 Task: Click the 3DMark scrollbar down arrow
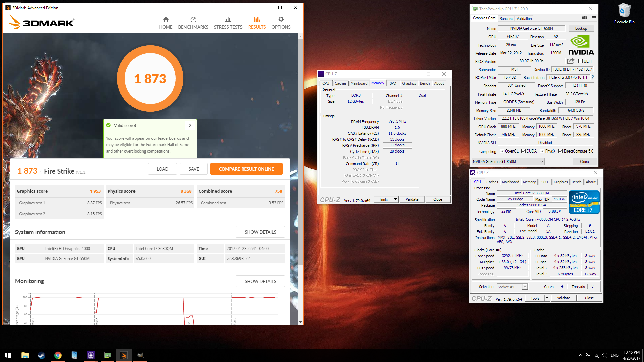pyautogui.click(x=300, y=322)
